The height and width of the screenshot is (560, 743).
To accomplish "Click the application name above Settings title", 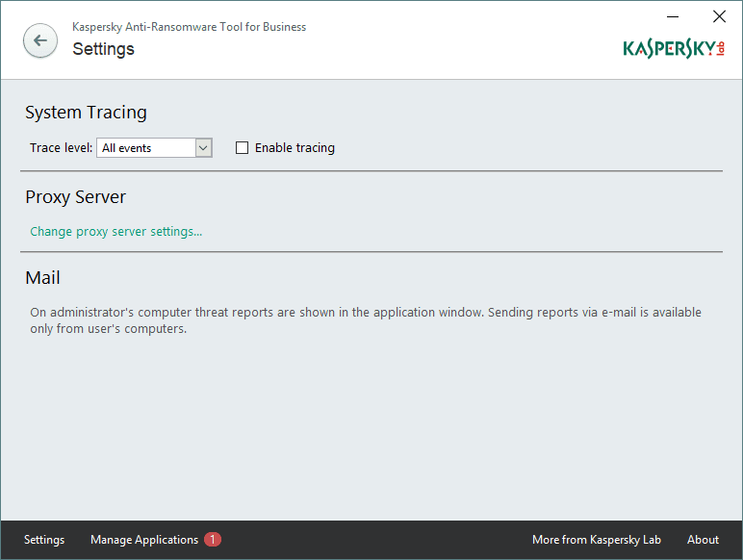I will point(189,27).
